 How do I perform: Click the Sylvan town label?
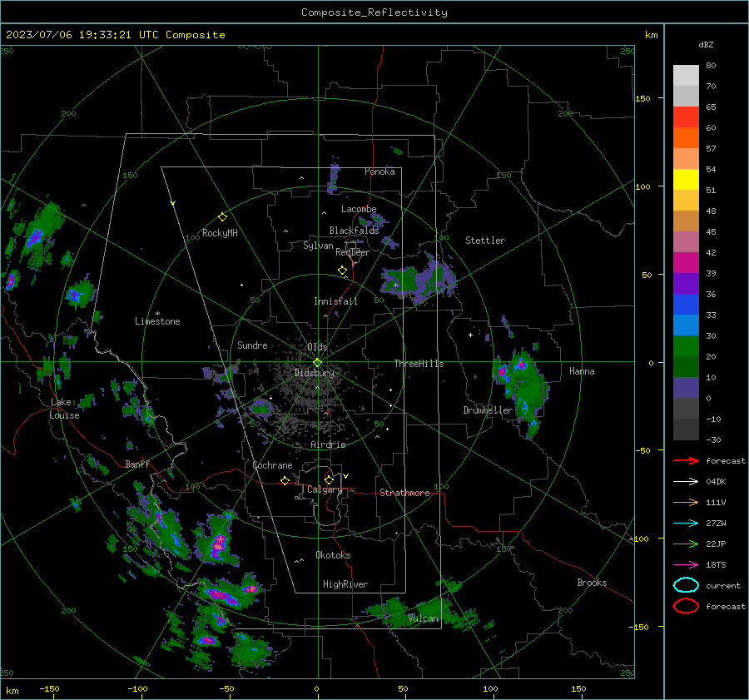[x=318, y=246]
